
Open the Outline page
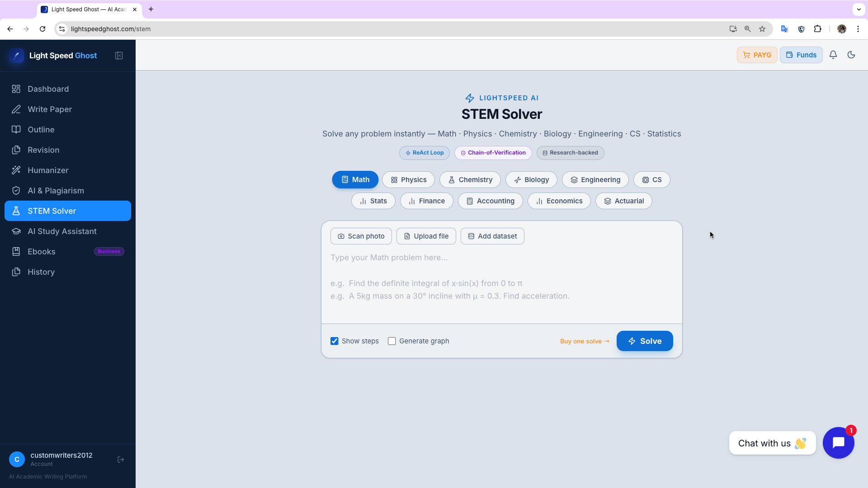[68, 130]
